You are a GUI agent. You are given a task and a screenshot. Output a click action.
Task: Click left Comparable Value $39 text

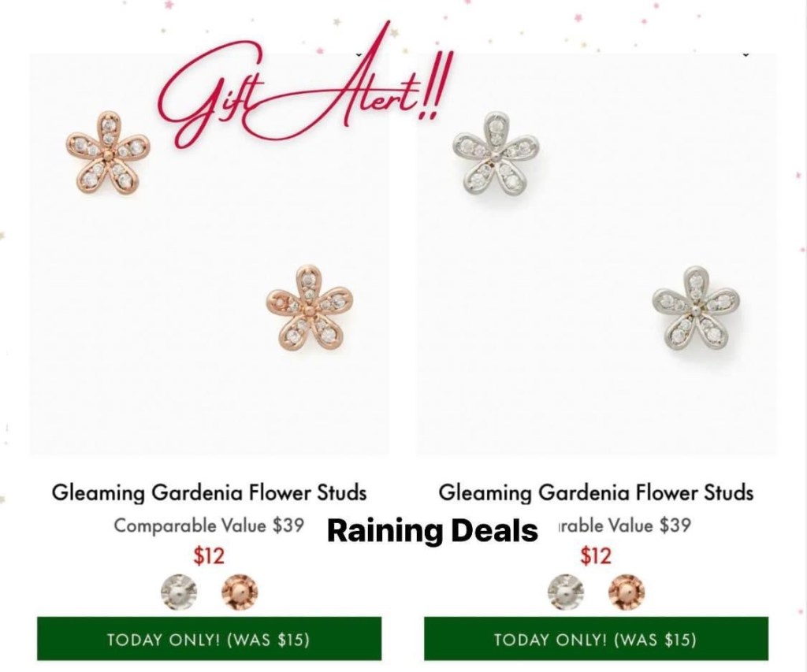tap(209, 526)
